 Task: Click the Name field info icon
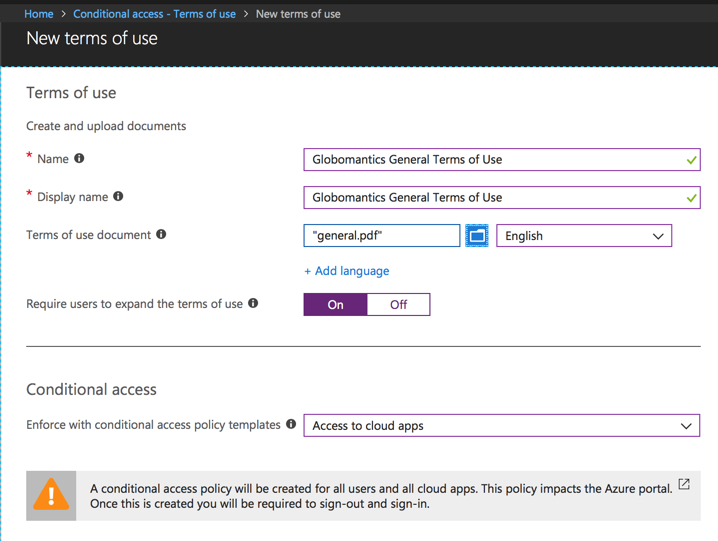(x=79, y=158)
